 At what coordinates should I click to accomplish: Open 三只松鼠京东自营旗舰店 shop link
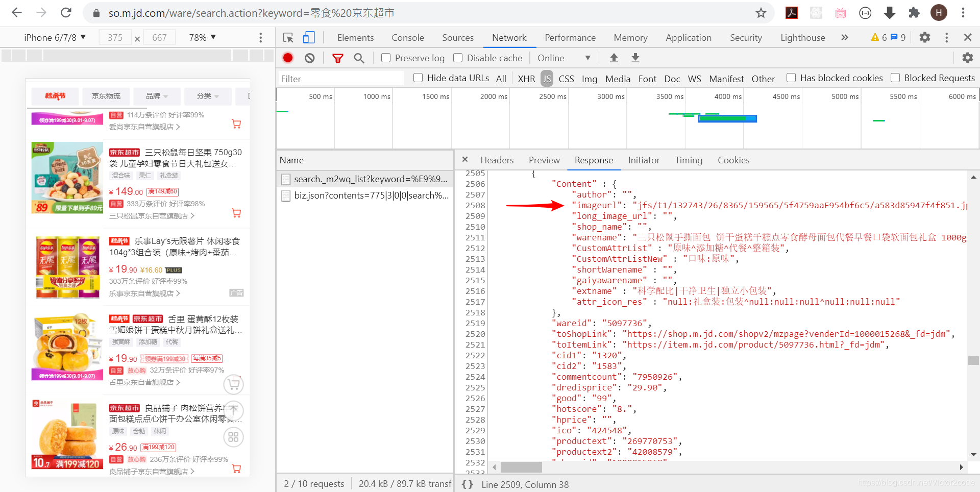[x=152, y=216]
